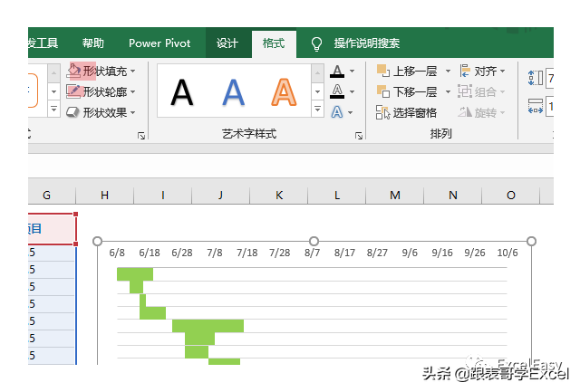Switch to the 设计 tab

227,43
